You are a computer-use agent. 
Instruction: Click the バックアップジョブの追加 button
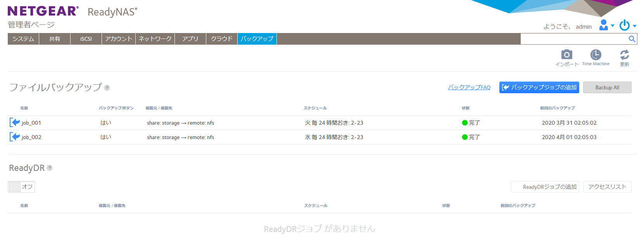539,87
